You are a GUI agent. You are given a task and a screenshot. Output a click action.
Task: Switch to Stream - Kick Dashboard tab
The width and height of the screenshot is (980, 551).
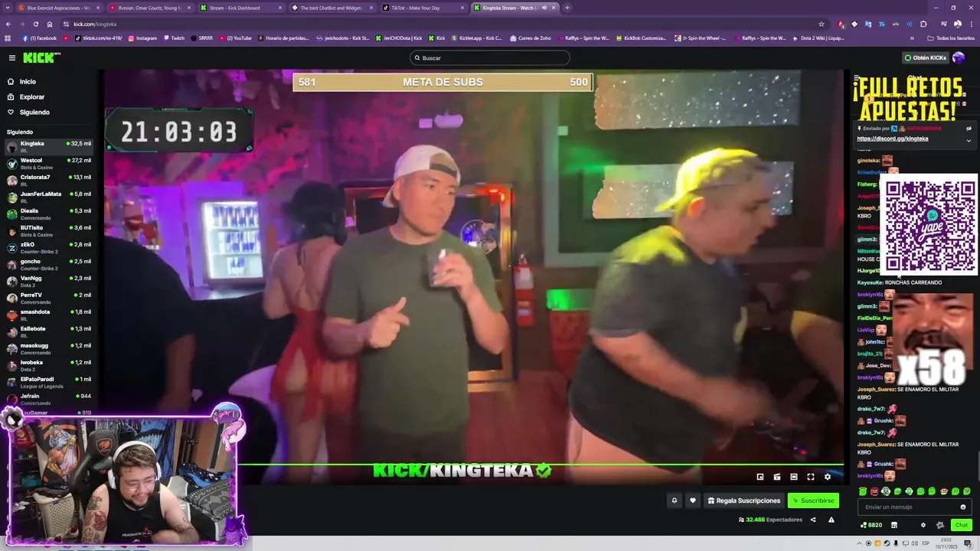239,8
